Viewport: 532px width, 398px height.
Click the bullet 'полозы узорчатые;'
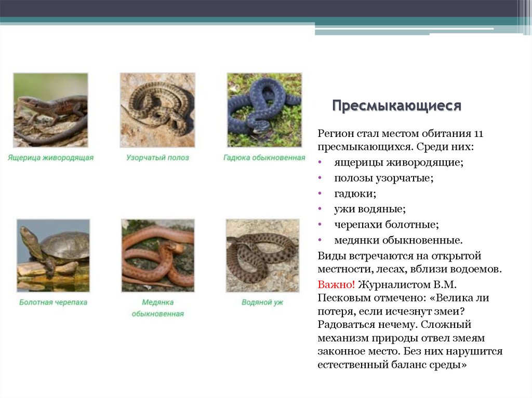(384, 178)
